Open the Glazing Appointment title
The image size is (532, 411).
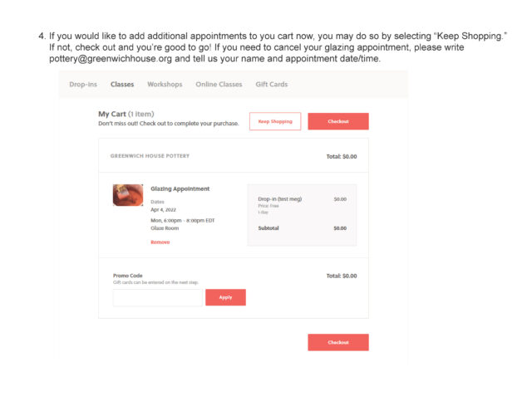[180, 188]
